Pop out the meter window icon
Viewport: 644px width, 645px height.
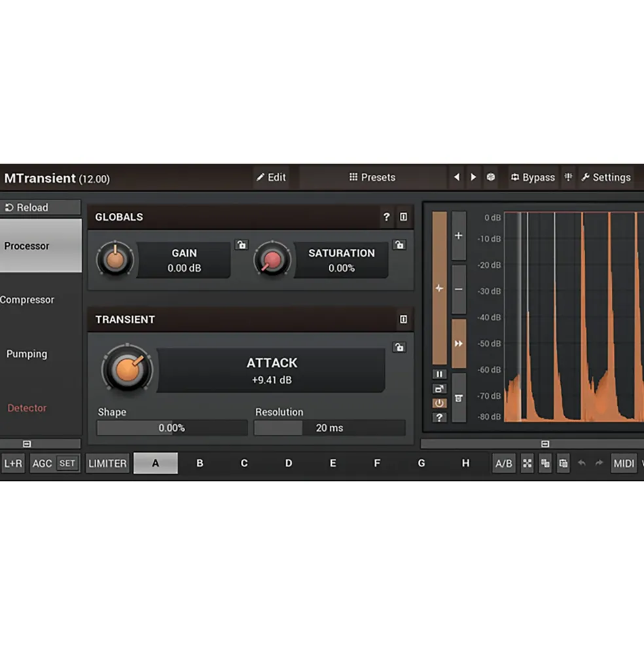pos(439,389)
